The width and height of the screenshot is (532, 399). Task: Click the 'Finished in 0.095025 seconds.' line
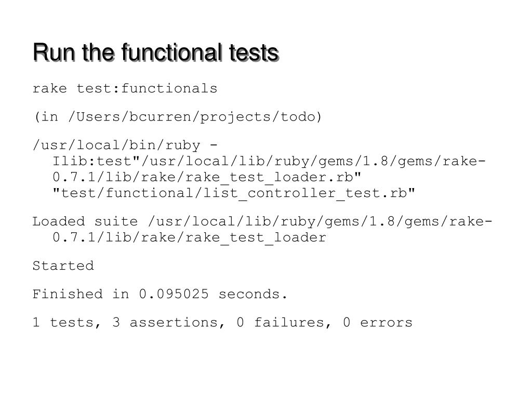[x=160, y=294]
